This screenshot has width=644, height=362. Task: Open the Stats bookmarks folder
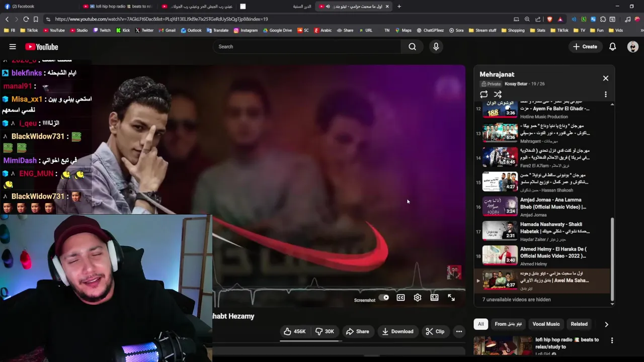(537, 30)
